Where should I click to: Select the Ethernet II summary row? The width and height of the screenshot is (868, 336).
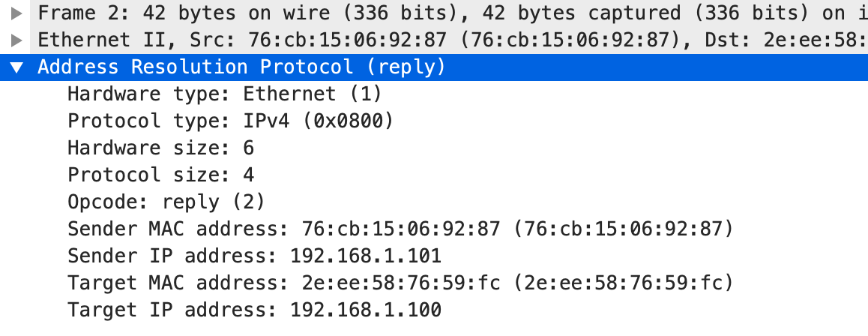pyautogui.click(x=434, y=40)
